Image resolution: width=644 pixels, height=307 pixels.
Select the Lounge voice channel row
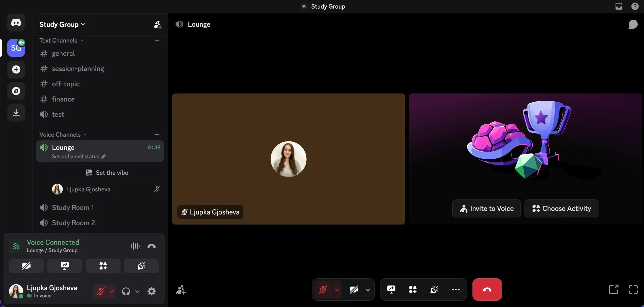[x=100, y=151]
